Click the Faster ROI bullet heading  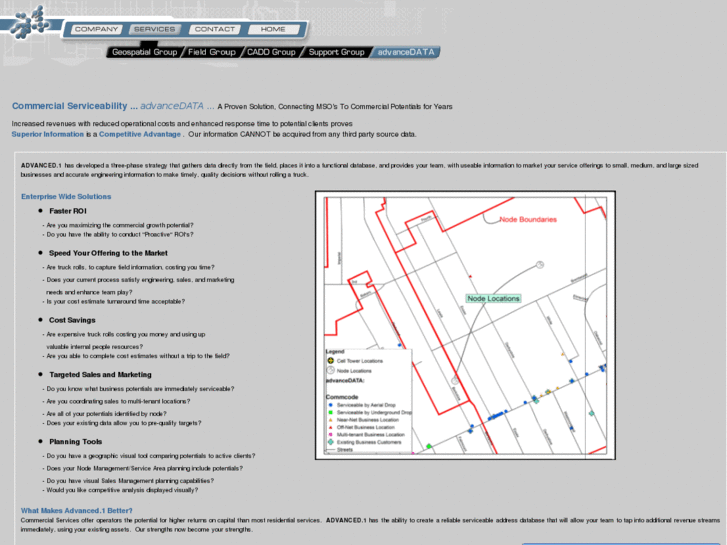(x=68, y=211)
